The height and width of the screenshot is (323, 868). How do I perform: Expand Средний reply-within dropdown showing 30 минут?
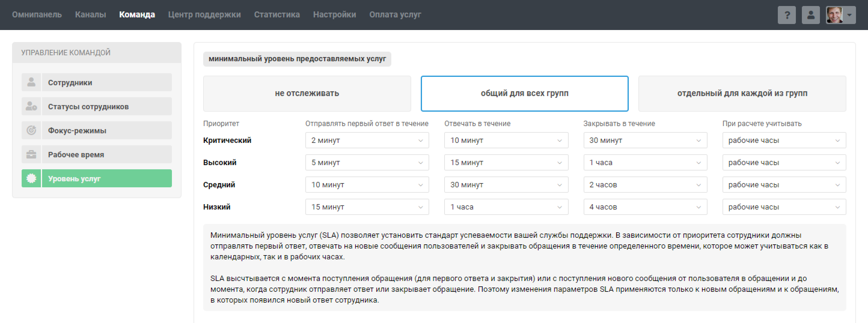[x=506, y=185]
